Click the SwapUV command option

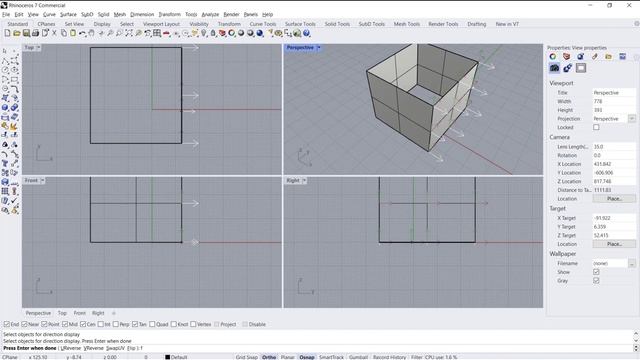[x=115, y=348]
